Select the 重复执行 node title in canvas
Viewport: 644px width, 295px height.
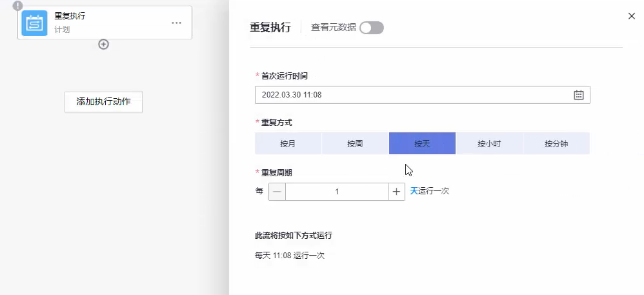coord(70,16)
